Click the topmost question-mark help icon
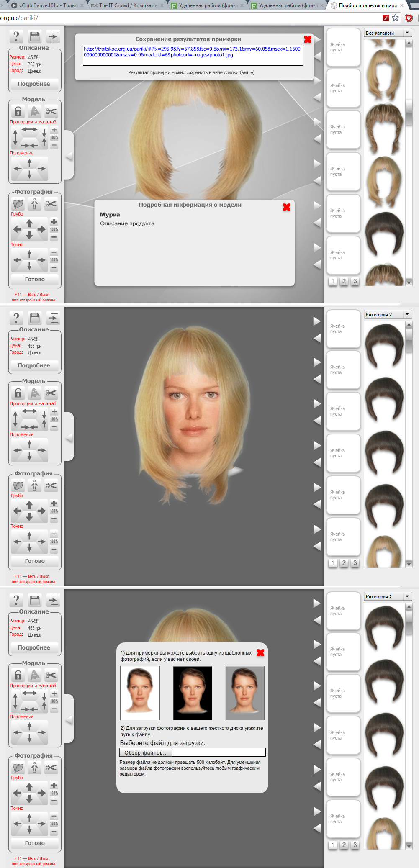The height and width of the screenshot is (868, 419). pyautogui.click(x=16, y=37)
